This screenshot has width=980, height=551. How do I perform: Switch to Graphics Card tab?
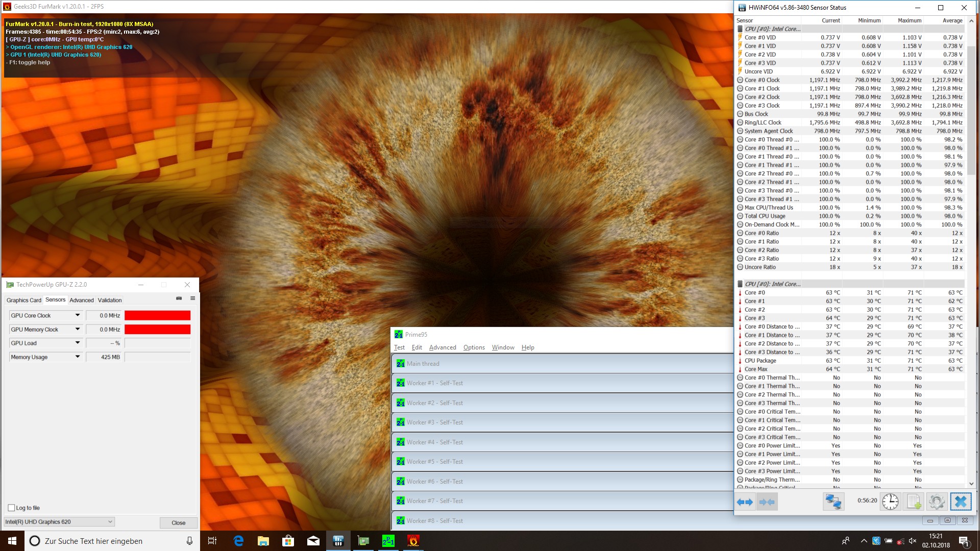coord(23,300)
